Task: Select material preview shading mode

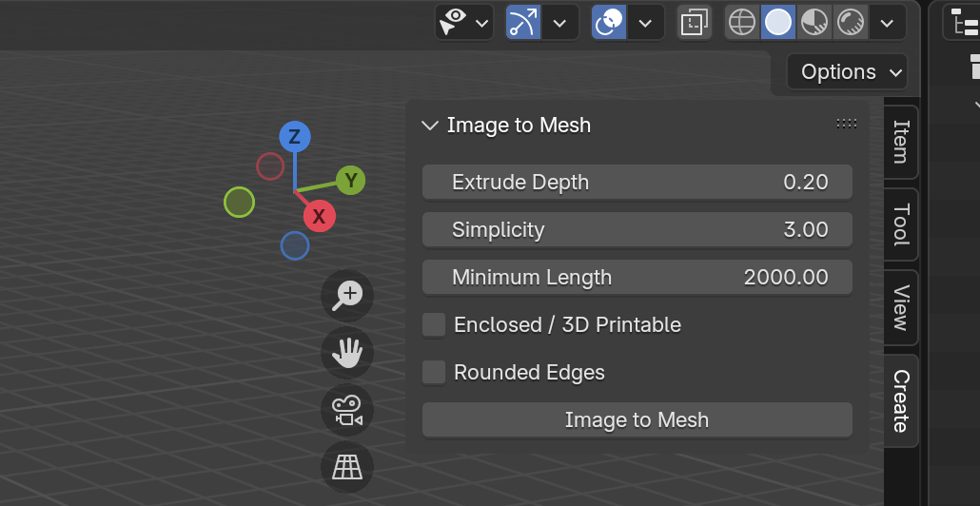Action: (814, 23)
